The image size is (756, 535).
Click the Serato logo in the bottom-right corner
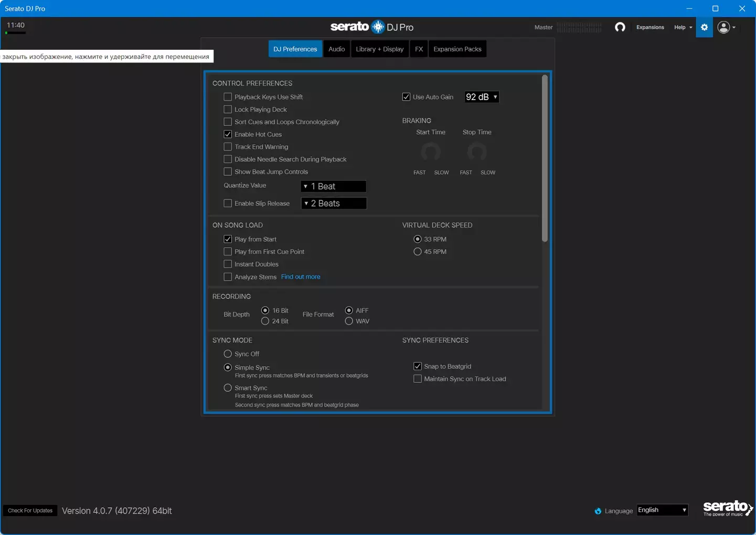pos(727,508)
